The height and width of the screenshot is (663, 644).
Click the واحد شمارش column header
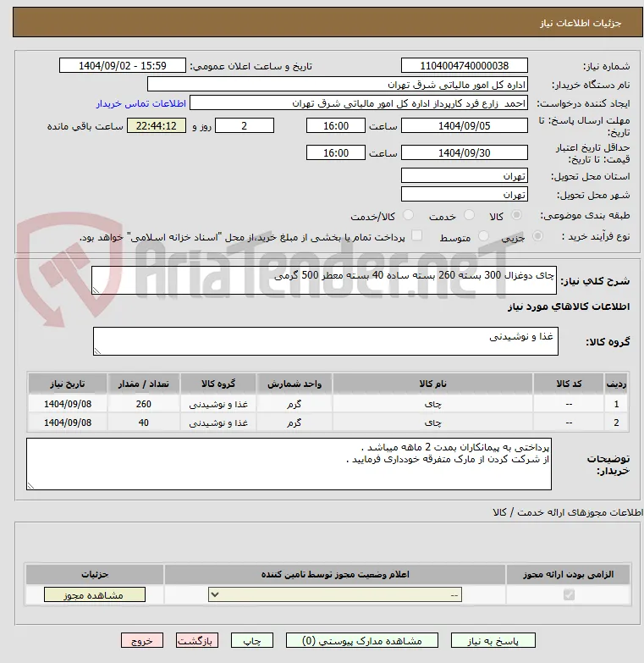pyautogui.click(x=294, y=384)
